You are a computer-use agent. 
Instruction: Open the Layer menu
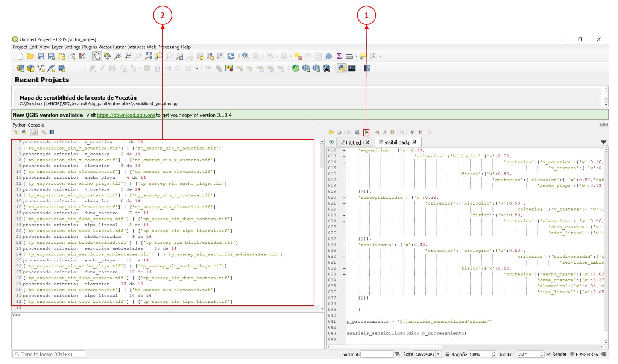[x=57, y=47]
